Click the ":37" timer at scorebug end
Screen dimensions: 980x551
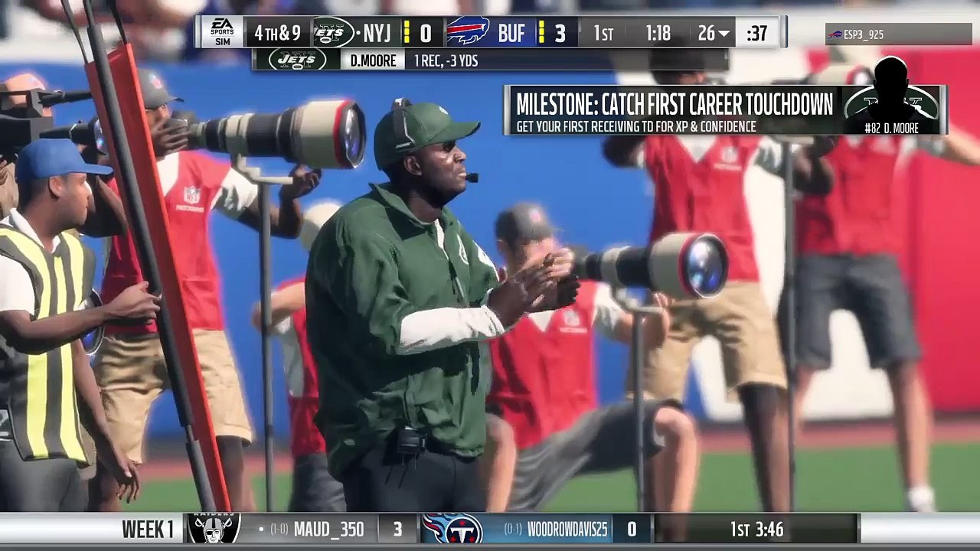point(756,34)
